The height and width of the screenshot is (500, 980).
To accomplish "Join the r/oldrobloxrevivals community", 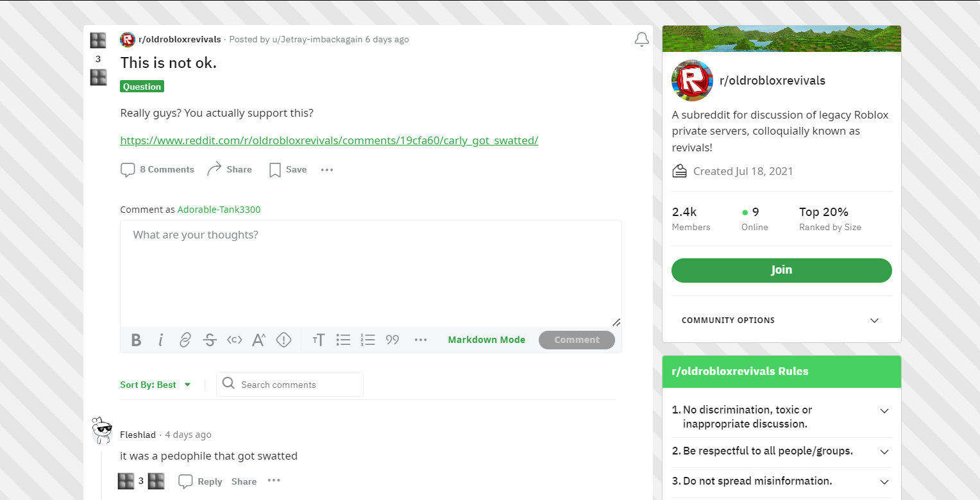I will point(781,270).
